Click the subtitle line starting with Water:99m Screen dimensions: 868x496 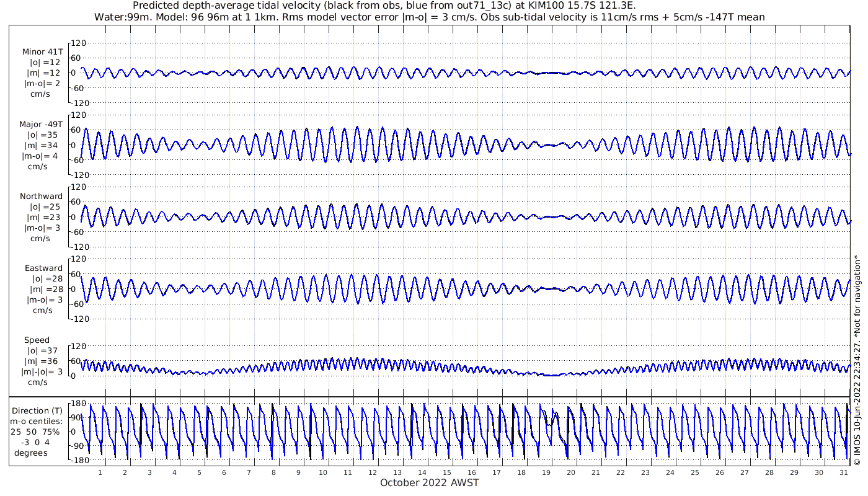click(x=429, y=17)
